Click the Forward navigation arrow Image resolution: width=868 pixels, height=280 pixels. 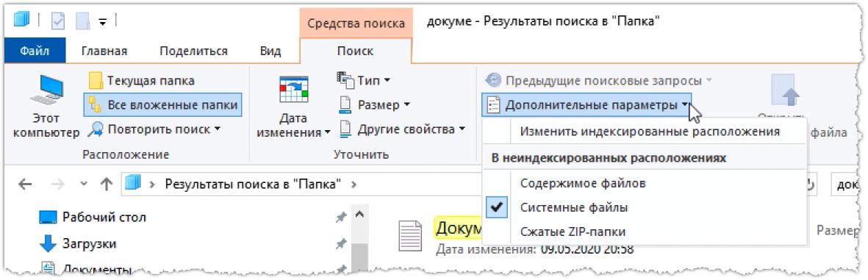pyautogui.click(x=57, y=184)
